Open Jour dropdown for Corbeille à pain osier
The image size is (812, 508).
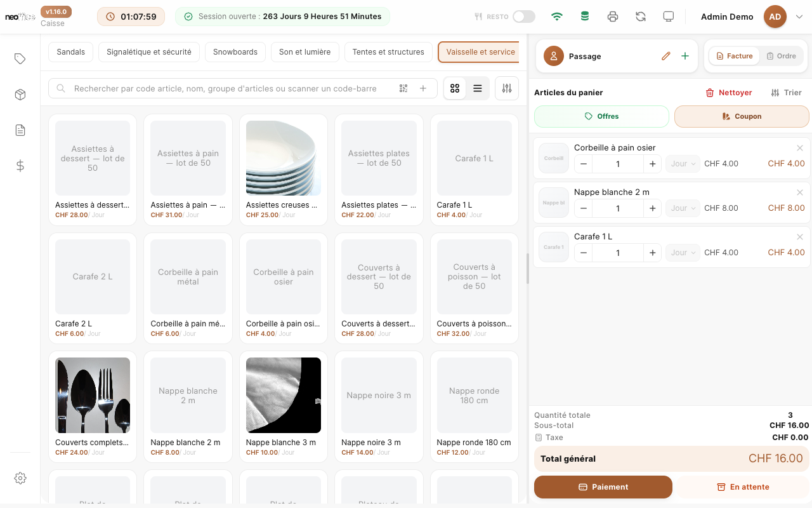(683, 164)
